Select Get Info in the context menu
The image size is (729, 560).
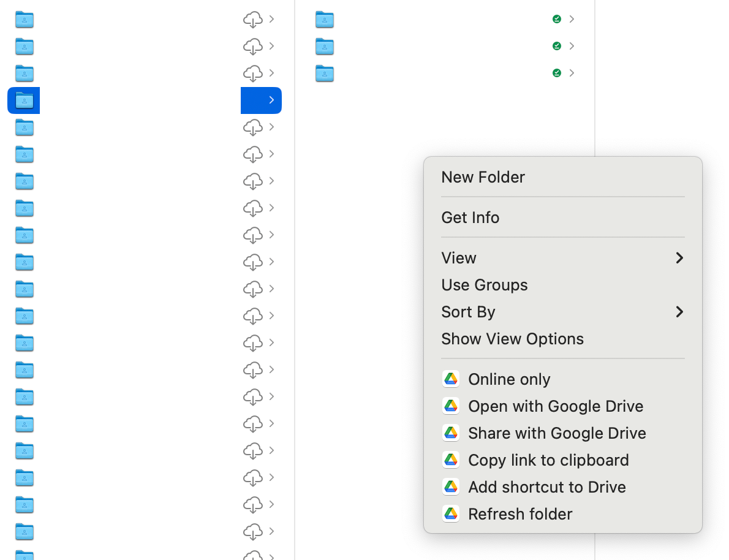click(470, 218)
